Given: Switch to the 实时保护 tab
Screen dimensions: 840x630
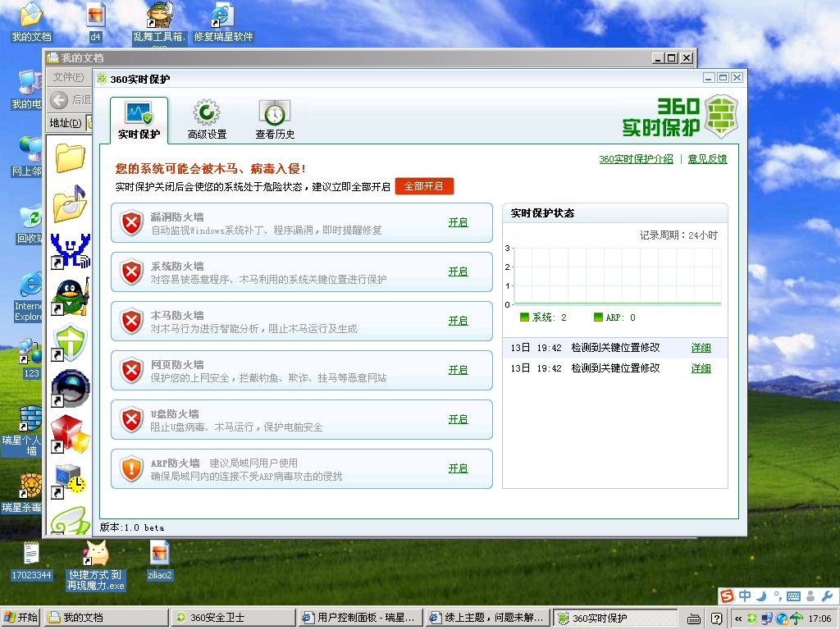Looking at the screenshot, I should point(139,120).
